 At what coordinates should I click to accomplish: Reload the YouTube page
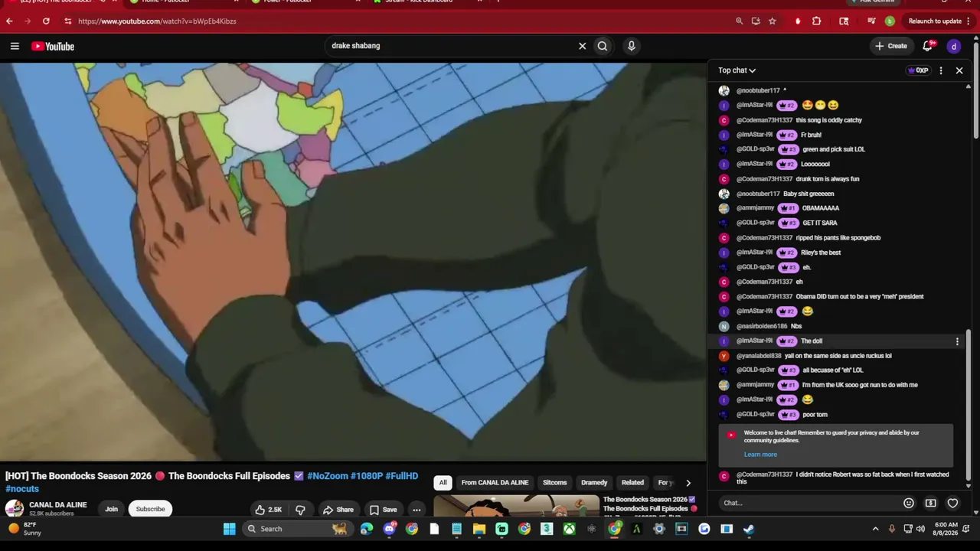click(46, 21)
